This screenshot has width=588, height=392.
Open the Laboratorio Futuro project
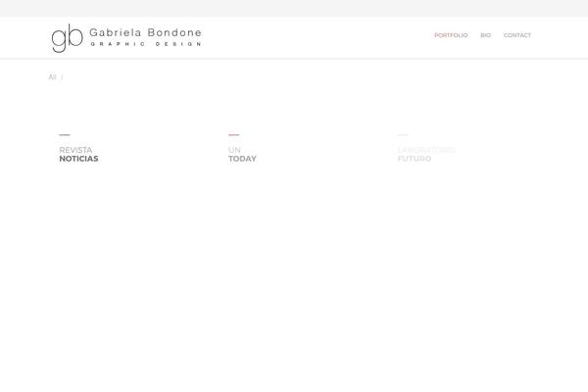tap(426, 154)
